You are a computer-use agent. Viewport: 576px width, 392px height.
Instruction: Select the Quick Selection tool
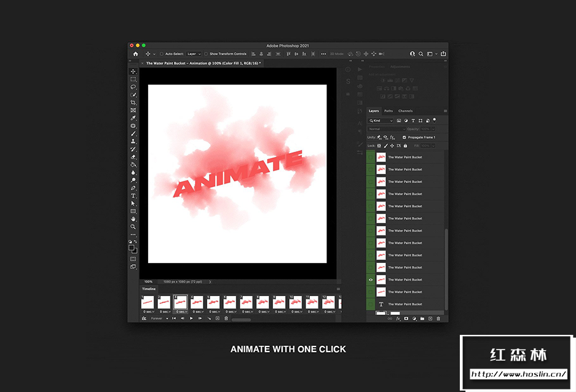point(133,95)
